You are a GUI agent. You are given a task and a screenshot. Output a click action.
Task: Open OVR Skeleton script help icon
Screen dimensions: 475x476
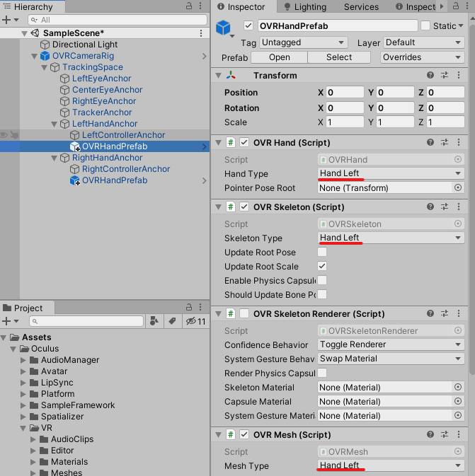430,207
